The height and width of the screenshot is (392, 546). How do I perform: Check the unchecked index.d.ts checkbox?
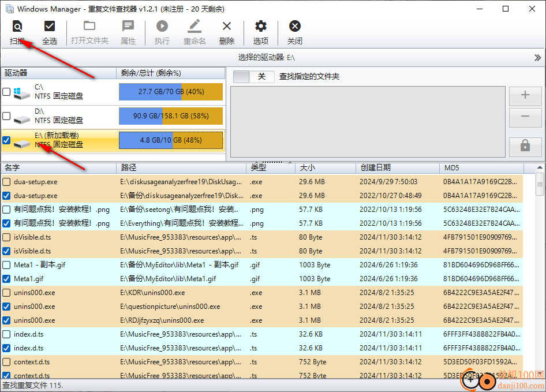[6, 334]
